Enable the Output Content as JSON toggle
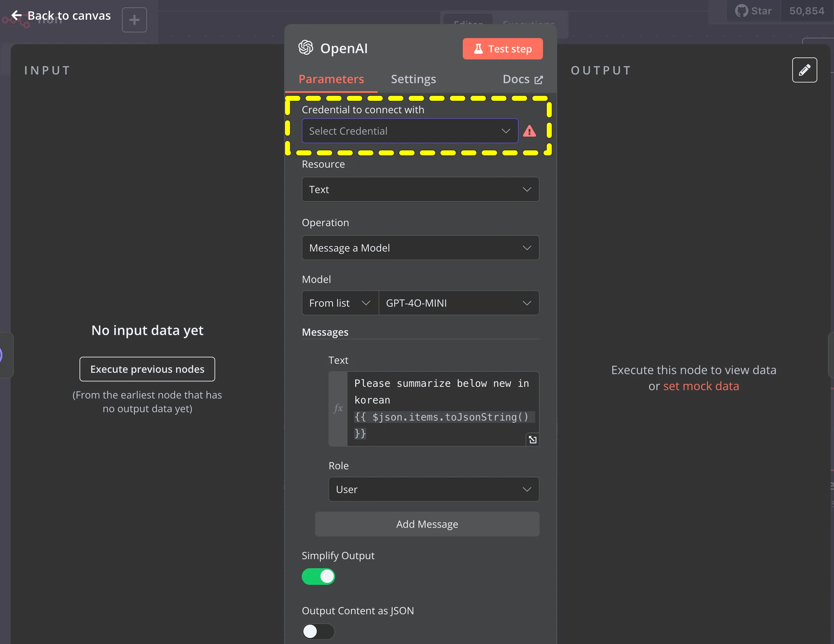834x644 pixels. point(318,631)
